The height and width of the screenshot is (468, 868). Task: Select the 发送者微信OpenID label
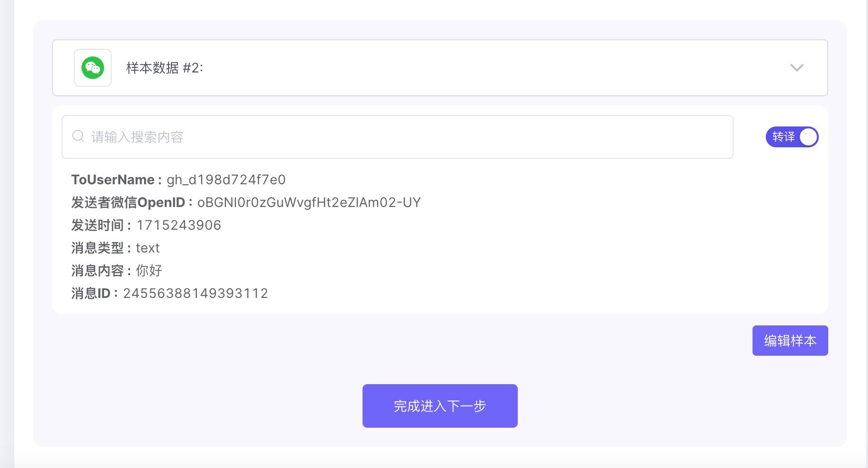point(128,202)
